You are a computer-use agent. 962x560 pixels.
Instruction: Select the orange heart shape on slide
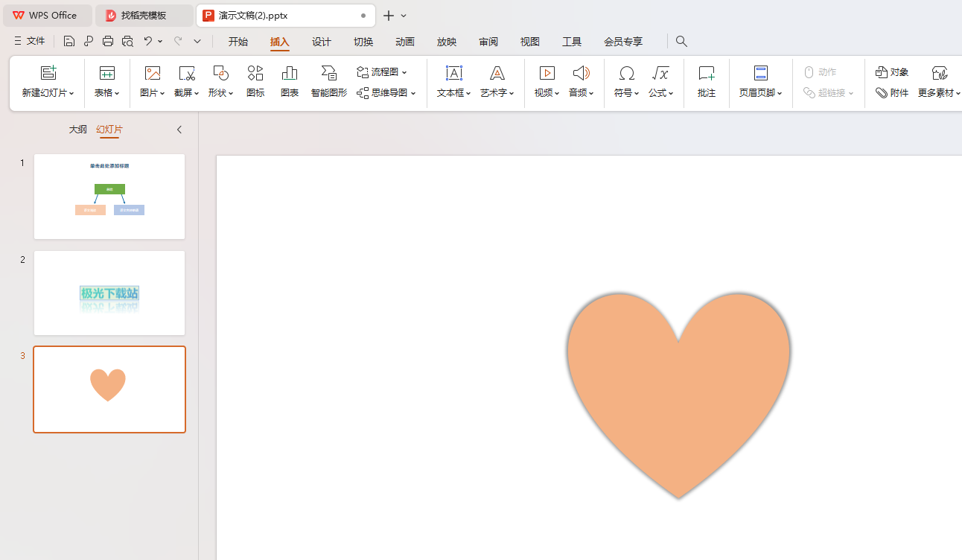click(x=678, y=395)
